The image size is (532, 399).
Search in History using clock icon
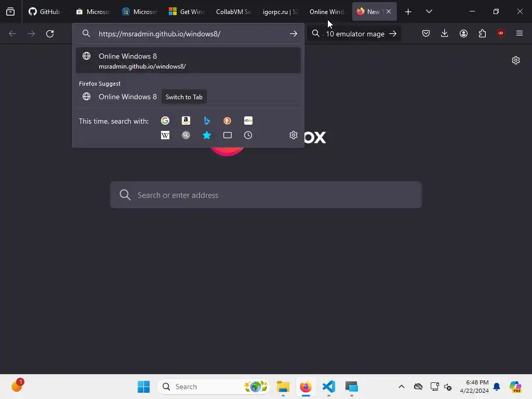pyautogui.click(x=248, y=135)
